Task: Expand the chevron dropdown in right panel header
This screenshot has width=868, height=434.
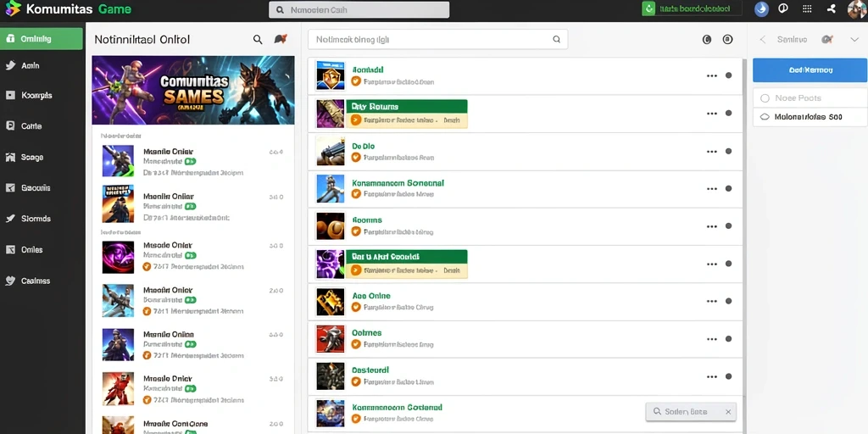Action: [x=854, y=39]
